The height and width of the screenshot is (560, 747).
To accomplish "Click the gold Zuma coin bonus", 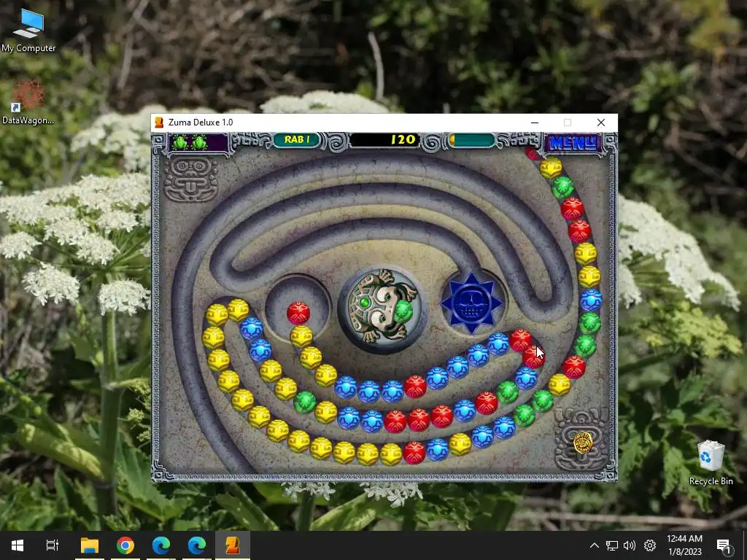I will (582, 443).
